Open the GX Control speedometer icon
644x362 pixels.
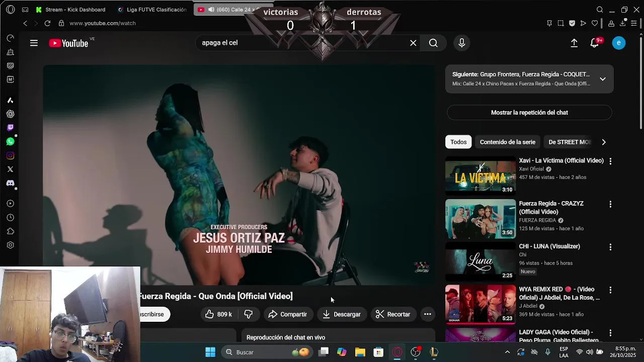10,38
